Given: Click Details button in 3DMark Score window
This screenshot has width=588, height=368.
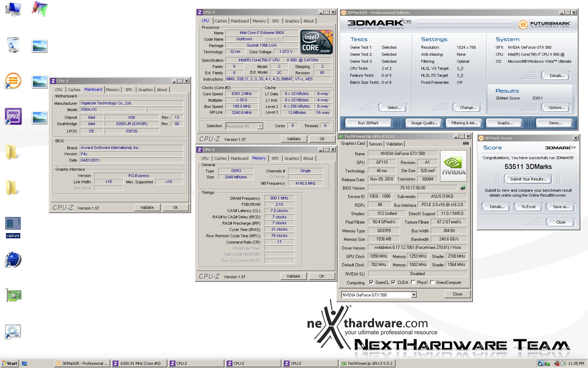Looking at the screenshot, I should pos(497,207).
